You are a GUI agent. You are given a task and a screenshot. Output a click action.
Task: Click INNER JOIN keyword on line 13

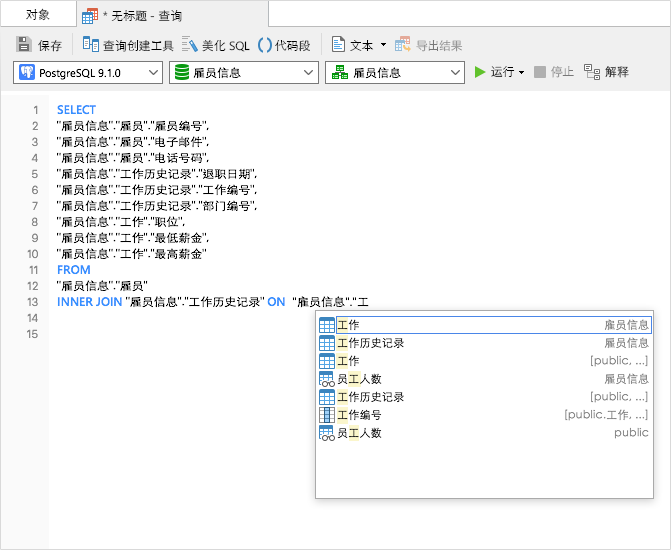(x=89, y=302)
